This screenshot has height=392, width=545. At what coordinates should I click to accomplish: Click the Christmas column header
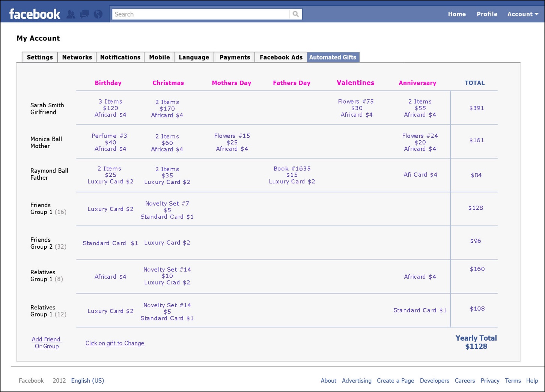168,83
